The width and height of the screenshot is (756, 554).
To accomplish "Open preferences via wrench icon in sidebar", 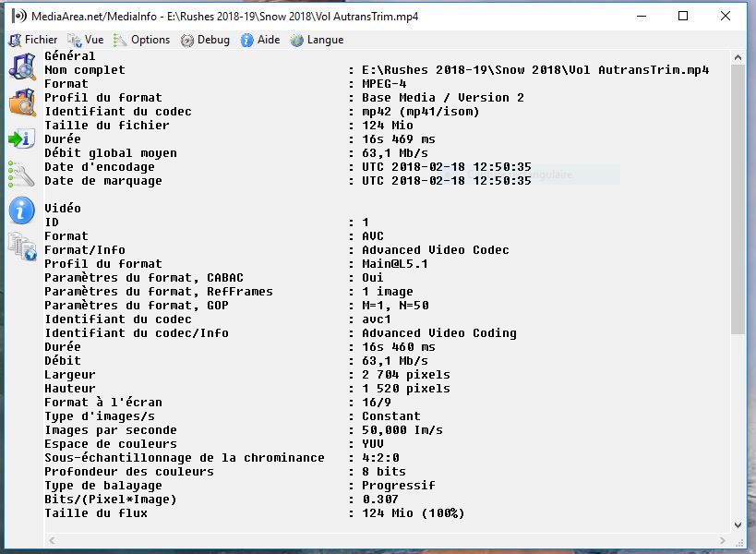I will click(22, 175).
